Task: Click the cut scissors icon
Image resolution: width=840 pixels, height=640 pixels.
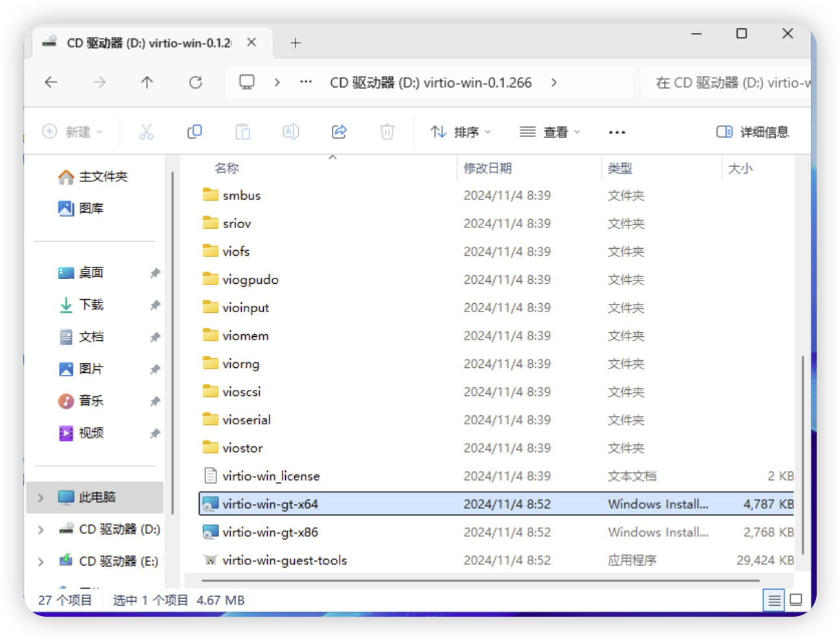Action: pyautogui.click(x=146, y=131)
